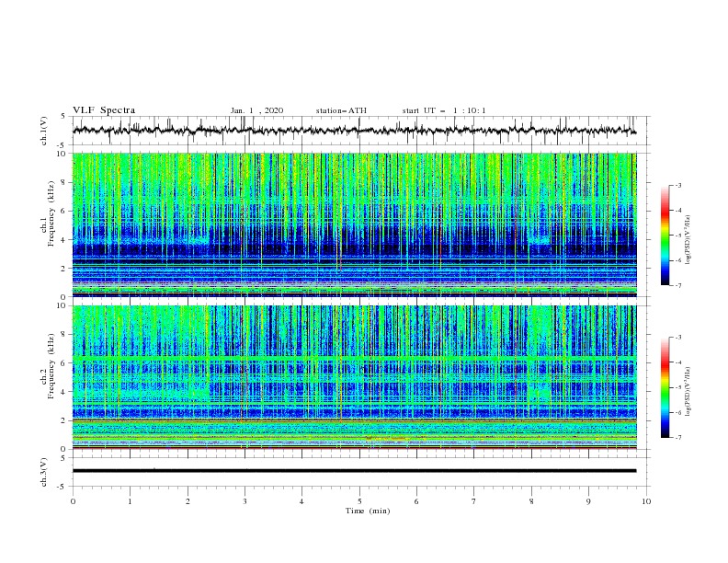Click the 'VLF Spectra' title text
728x563 pixels.
(x=104, y=110)
